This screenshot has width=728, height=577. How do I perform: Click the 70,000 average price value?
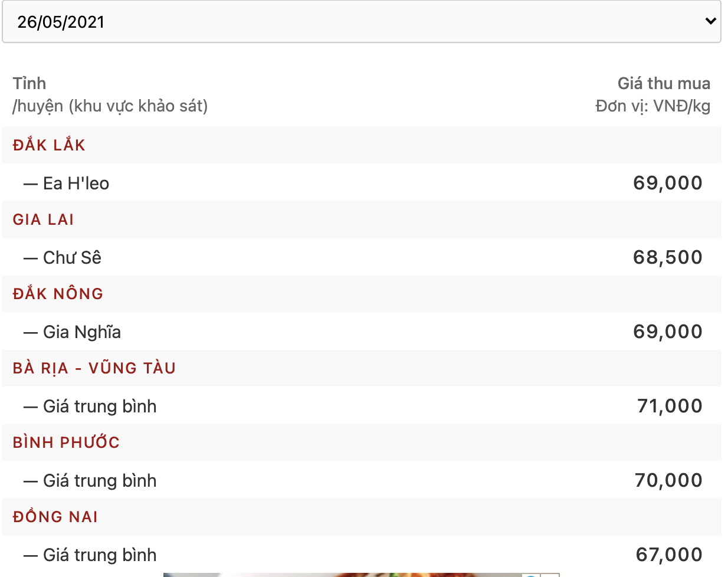click(x=668, y=480)
